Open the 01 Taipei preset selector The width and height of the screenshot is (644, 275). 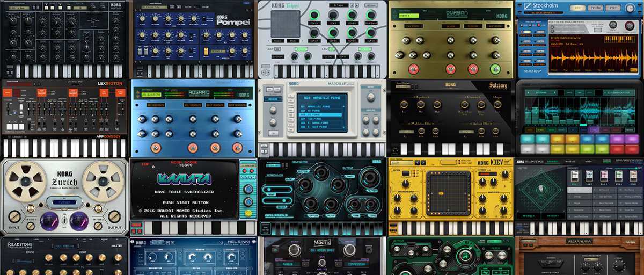point(339,5)
